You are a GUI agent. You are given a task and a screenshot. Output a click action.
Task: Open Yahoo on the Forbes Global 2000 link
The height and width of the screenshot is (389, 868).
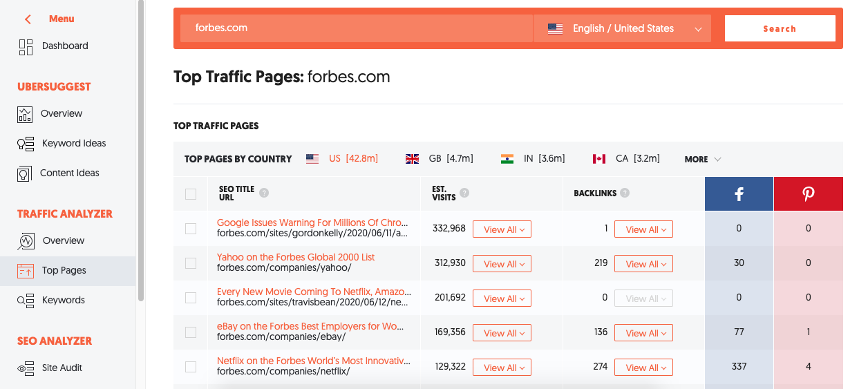point(296,257)
